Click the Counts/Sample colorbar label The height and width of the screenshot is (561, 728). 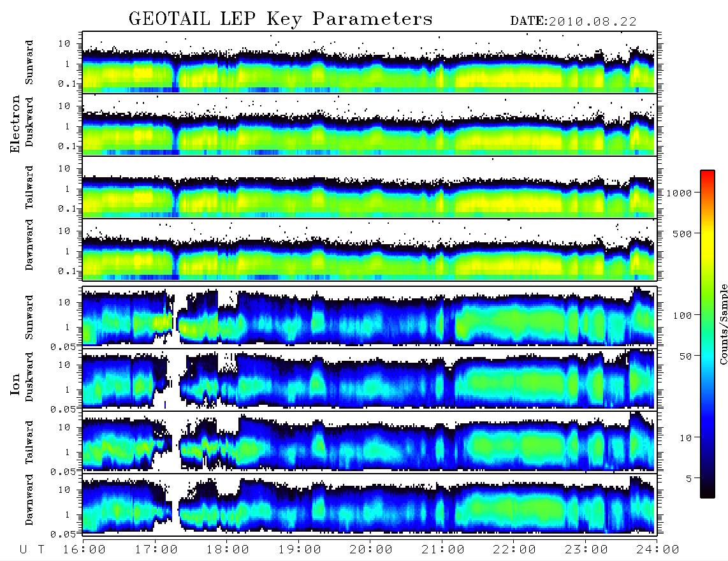pyautogui.click(x=724, y=324)
